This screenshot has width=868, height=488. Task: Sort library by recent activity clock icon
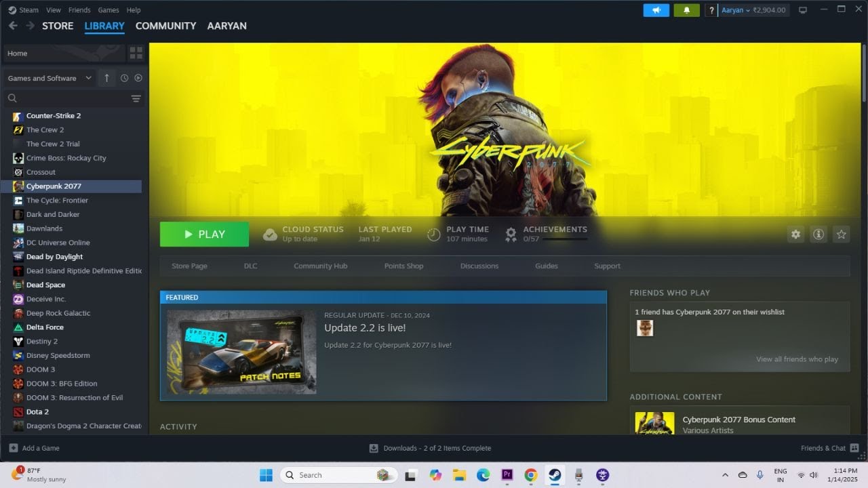pyautogui.click(x=124, y=78)
